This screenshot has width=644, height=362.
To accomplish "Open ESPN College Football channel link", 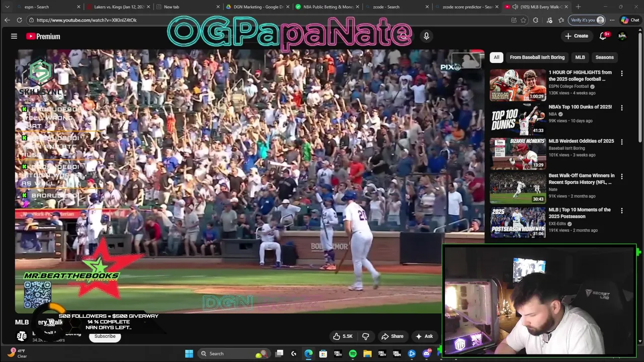I will [x=569, y=86].
